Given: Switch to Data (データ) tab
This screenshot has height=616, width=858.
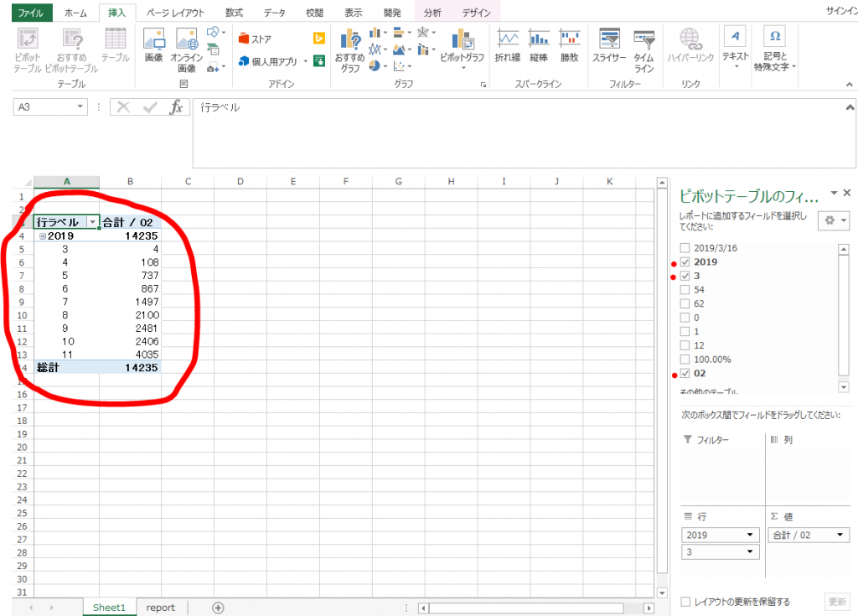Looking at the screenshot, I should [x=274, y=13].
